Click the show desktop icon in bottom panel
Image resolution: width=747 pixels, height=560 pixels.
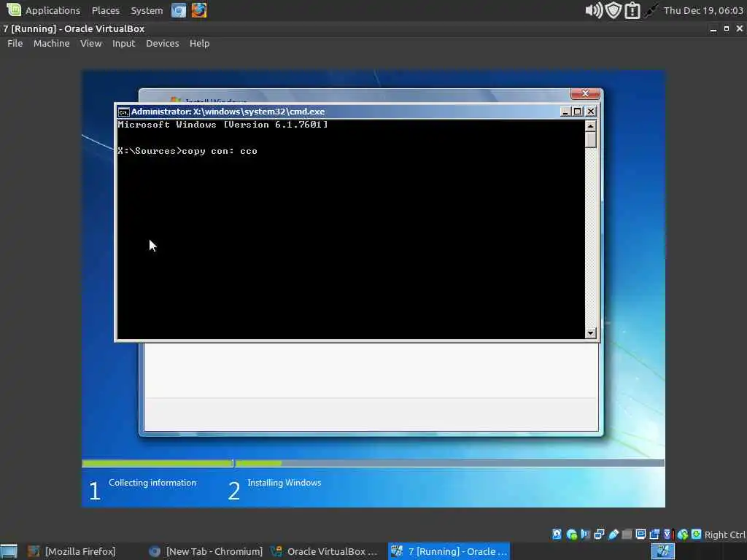click(9, 551)
